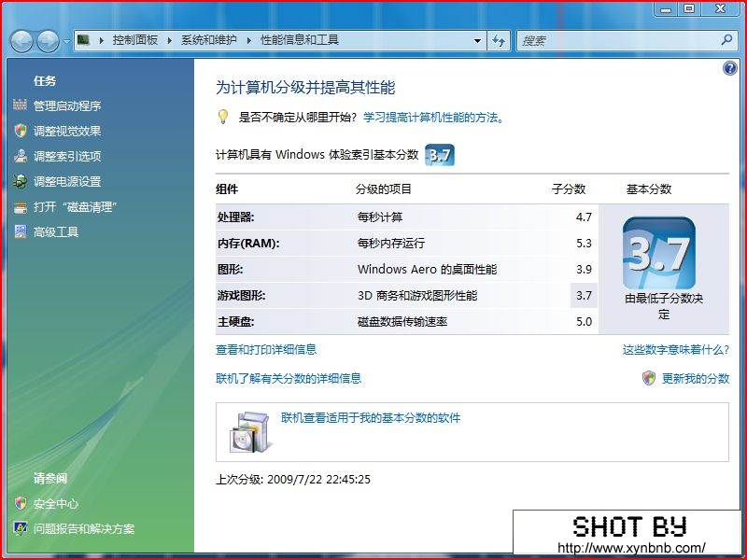Select the 性能信息和工具 breadcrumb
Image resolution: width=747 pixels, height=560 pixels.
coord(300,40)
